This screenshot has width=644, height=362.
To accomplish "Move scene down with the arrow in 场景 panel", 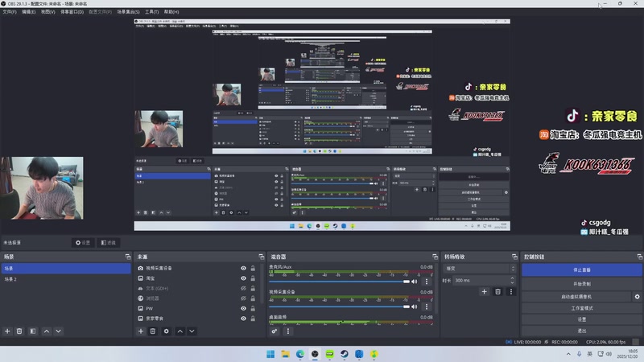I will pyautogui.click(x=58, y=331).
